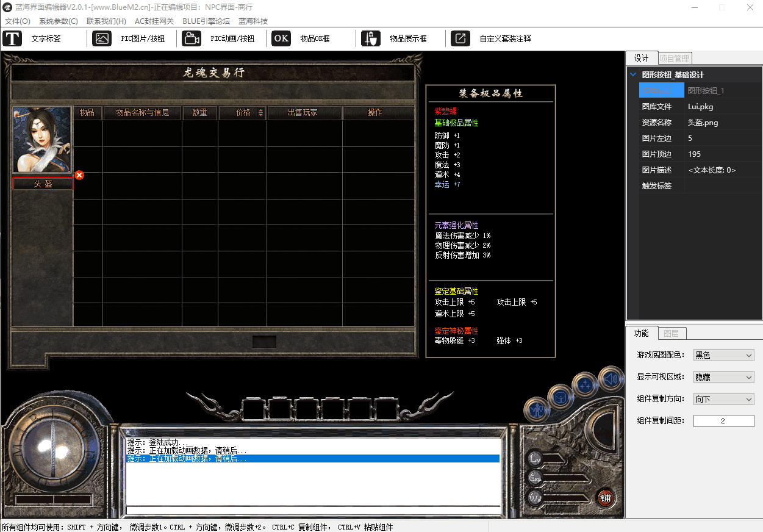Open the 文件(O) menu
763x532 pixels.
(x=18, y=21)
